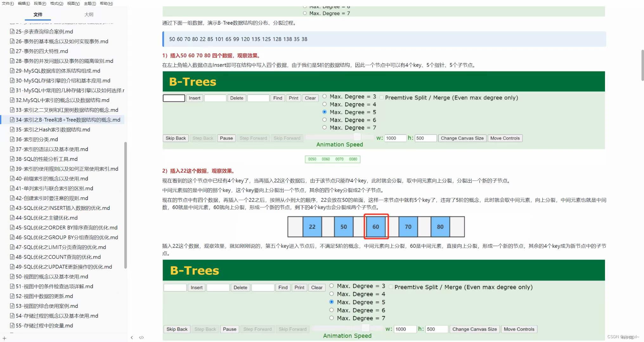Open 54-存储过程的概念以及基本使用.md
The width and height of the screenshot is (644, 342).
coord(57,316)
